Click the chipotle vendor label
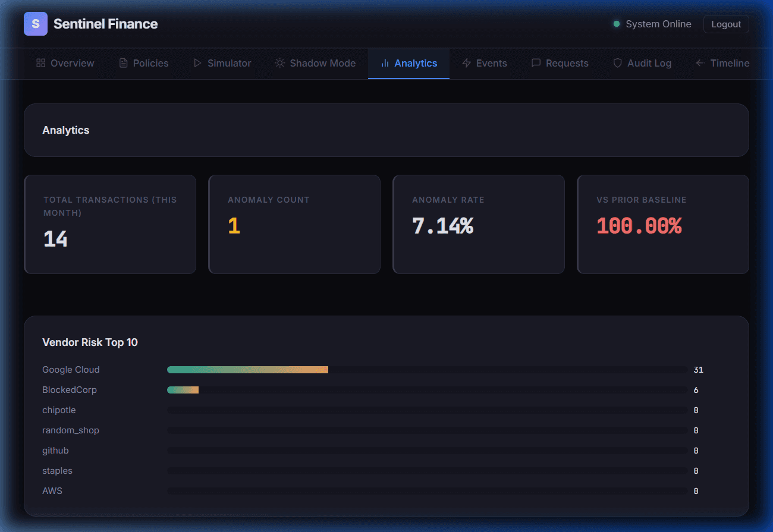The height and width of the screenshot is (532, 773). point(59,410)
